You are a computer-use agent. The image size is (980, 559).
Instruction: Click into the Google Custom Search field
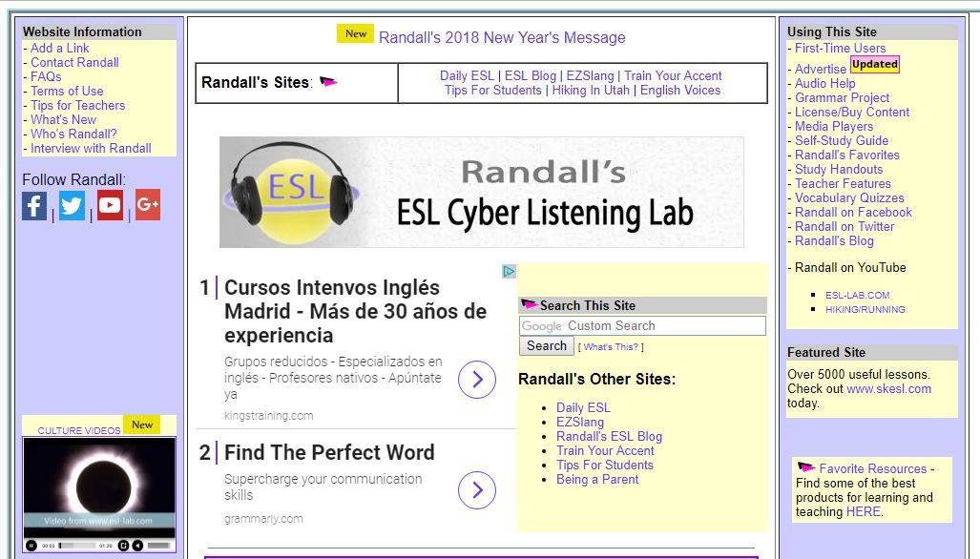tap(642, 326)
